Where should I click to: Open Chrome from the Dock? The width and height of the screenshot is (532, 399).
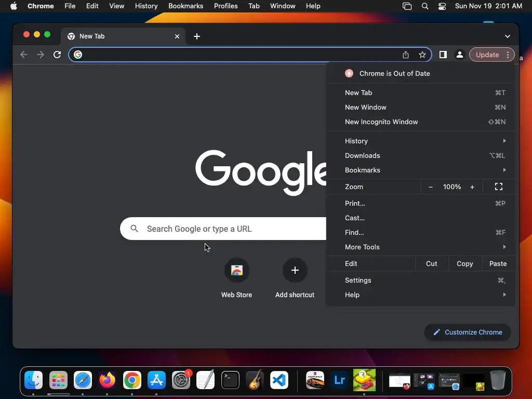point(132,380)
